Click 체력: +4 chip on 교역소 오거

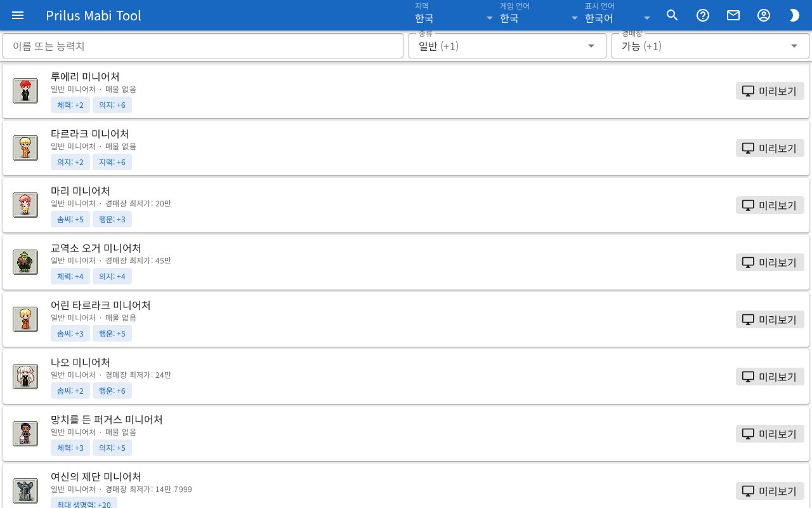pos(70,276)
